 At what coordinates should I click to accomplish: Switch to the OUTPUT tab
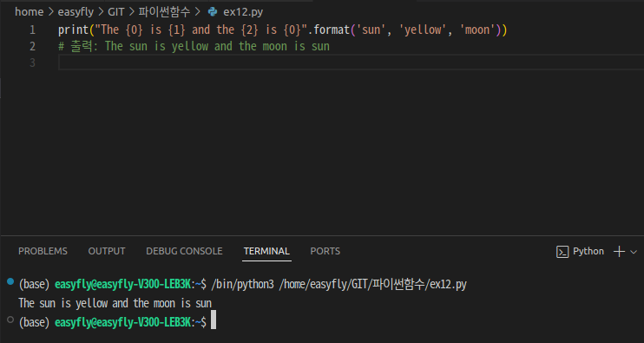pyautogui.click(x=107, y=251)
